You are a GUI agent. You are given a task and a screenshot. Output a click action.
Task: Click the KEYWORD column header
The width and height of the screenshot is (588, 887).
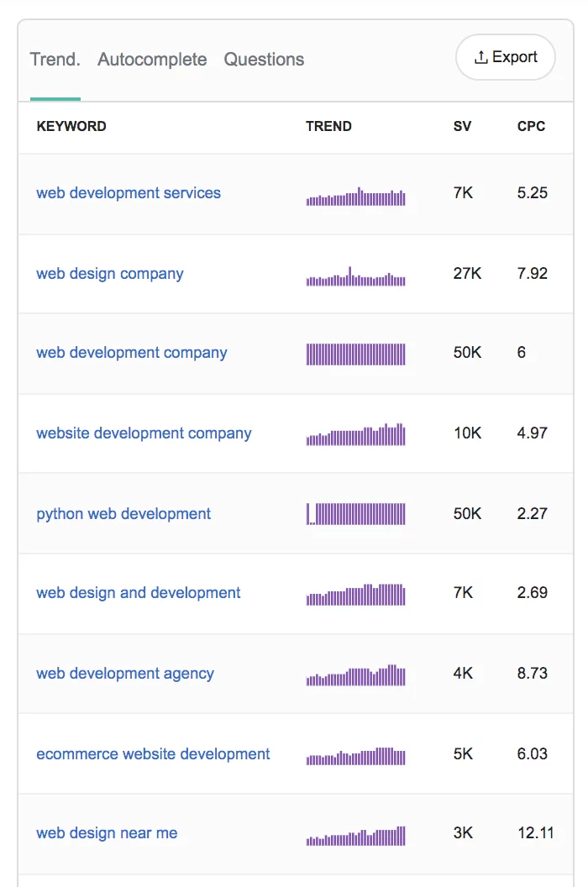71,127
